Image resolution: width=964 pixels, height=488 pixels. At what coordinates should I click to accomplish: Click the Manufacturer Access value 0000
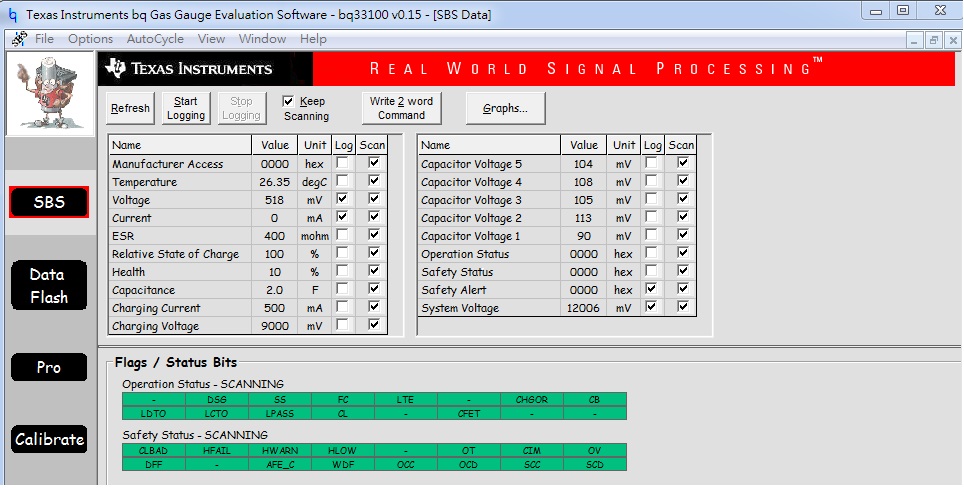tap(275, 164)
